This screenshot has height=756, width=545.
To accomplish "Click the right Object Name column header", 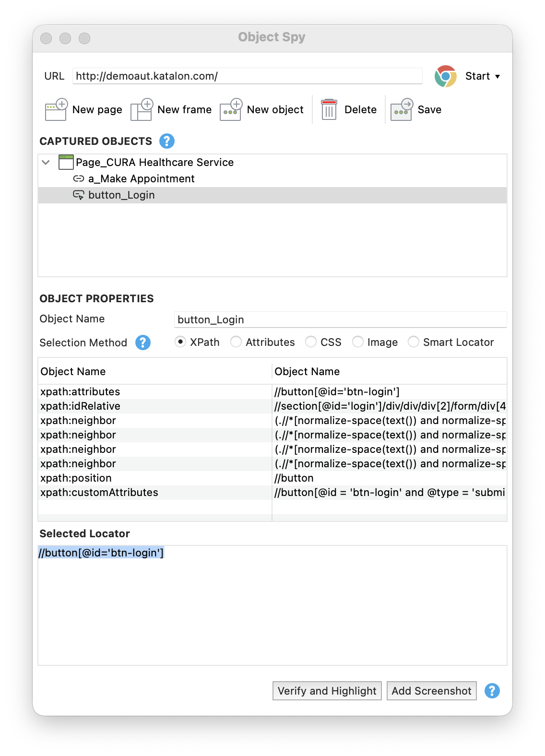I will (x=390, y=371).
